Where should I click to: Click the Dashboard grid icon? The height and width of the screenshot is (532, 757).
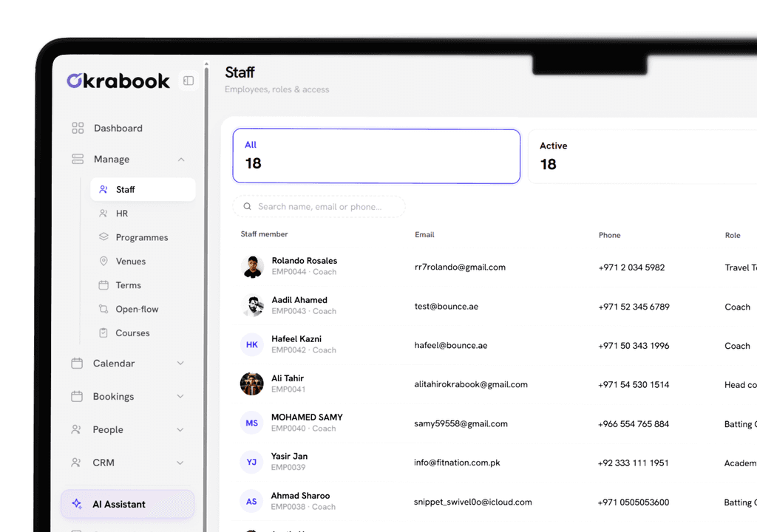point(78,128)
